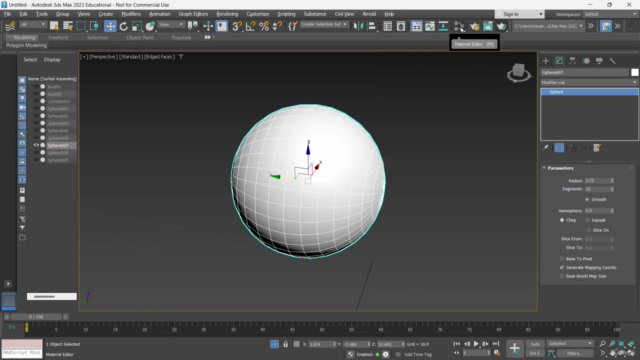
Task: Open Curve Editor icon
Action: [430, 26]
